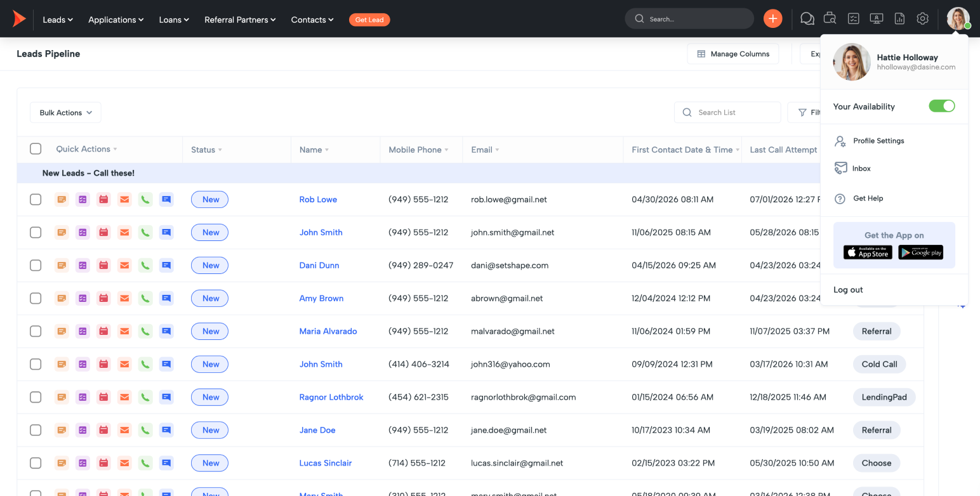Open the chat conversations icon
Screen dimensions: 980x496
807,19
